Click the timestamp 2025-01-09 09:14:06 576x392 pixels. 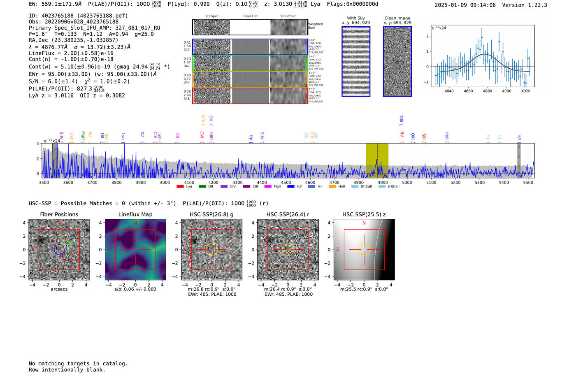tap(465, 5)
